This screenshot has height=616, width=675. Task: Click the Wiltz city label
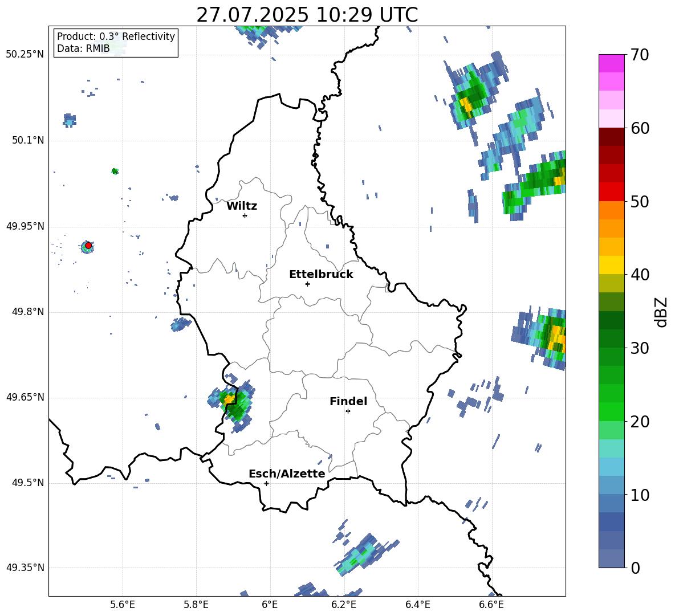point(242,206)
